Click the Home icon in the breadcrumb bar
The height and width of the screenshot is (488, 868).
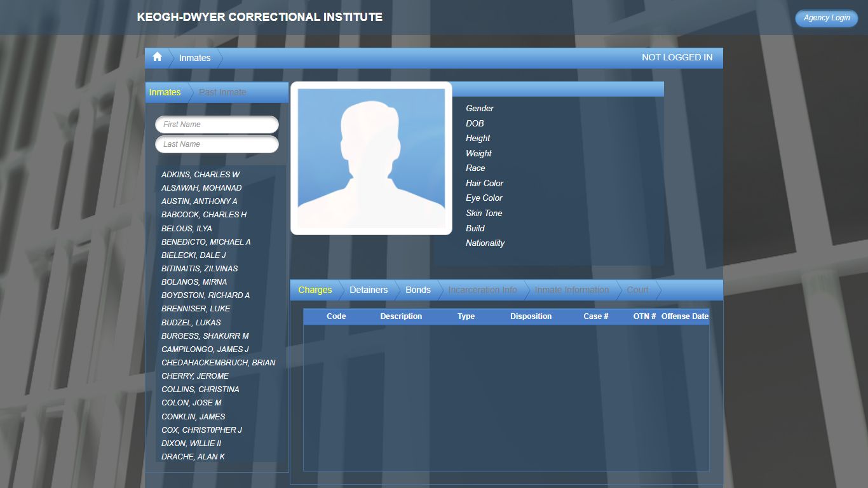[157, 57]
